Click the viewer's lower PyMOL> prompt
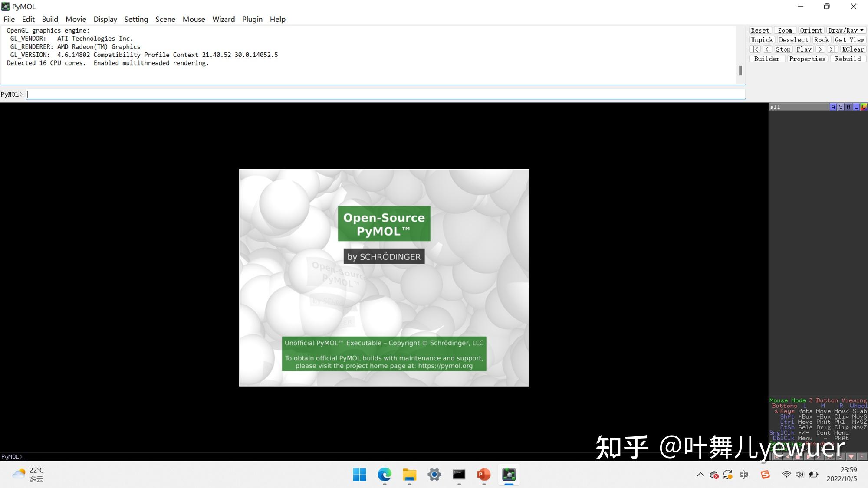Viewport: 868px width, 488px height. pos(13,456)
